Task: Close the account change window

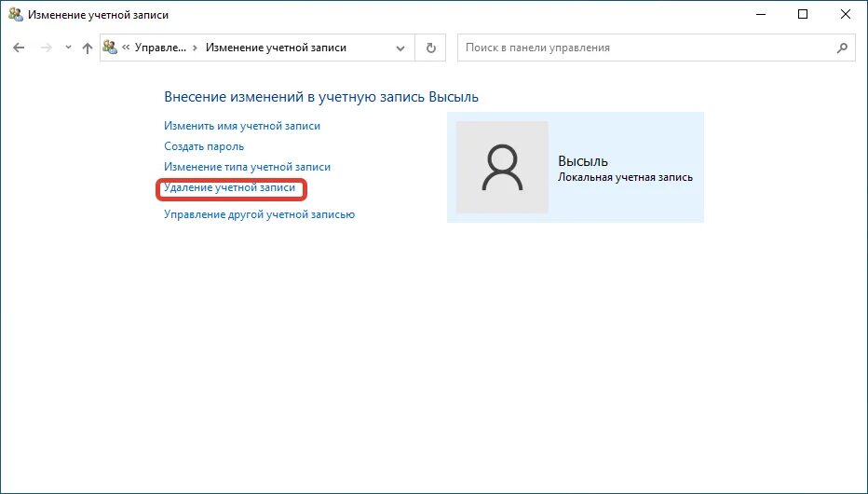Action: (846, 15)
